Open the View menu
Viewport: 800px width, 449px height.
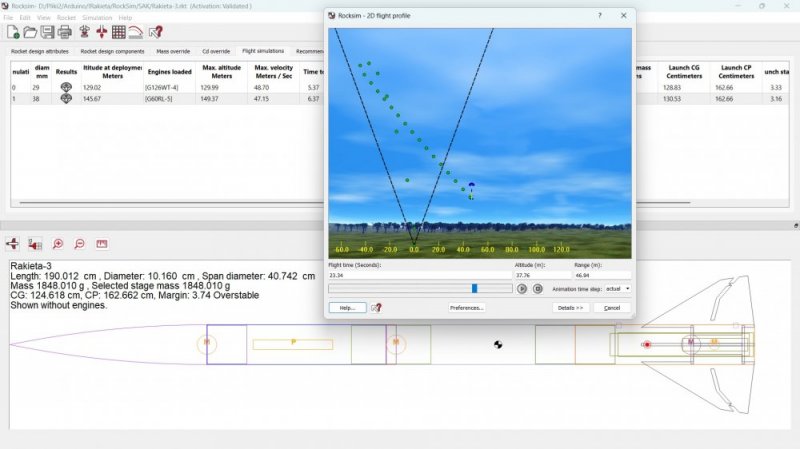pos(44,18)
